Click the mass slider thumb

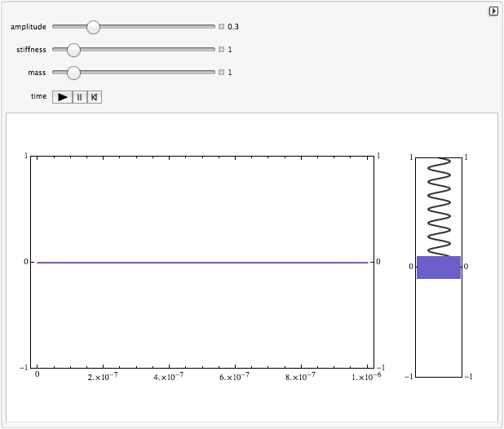[73, 73]
